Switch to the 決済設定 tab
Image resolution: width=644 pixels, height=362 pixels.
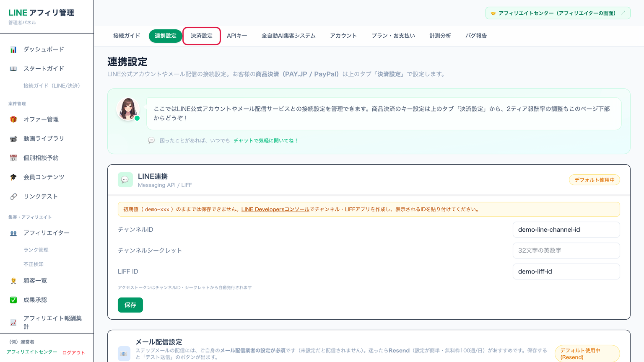[202, 36]
